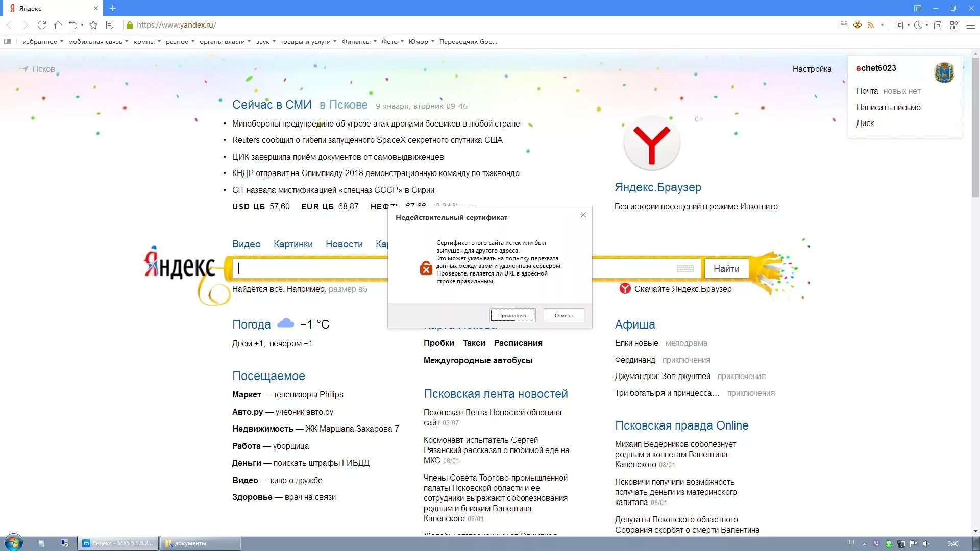980x551 pixels.
Task: Click the Windows Start button
Action: point(14,543)
